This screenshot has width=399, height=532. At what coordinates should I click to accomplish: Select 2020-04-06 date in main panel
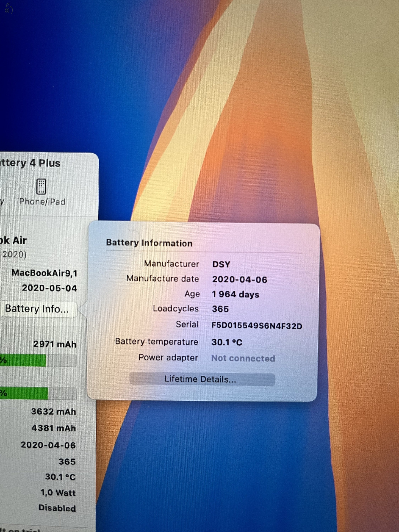click(48, 445)
